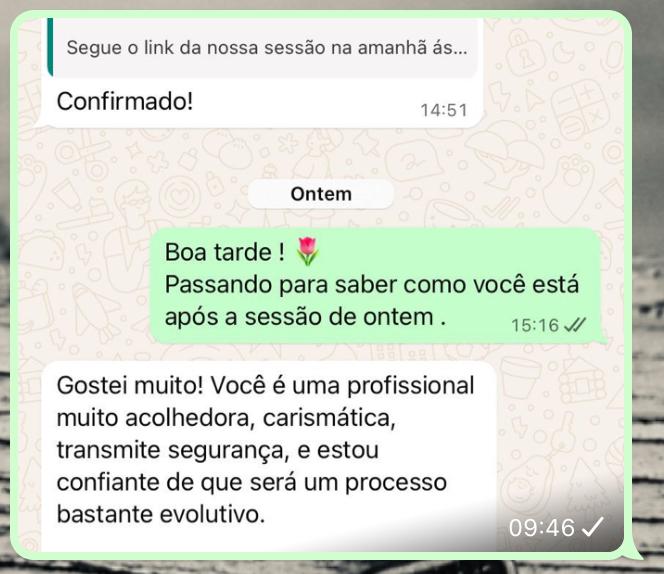Click the text 'Passando para saber como você está'
Viewport: 664px width, 574px height.
[372, 284]
